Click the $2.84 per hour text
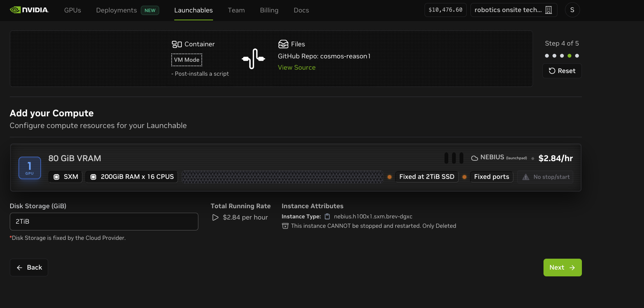 pos(245,217)
